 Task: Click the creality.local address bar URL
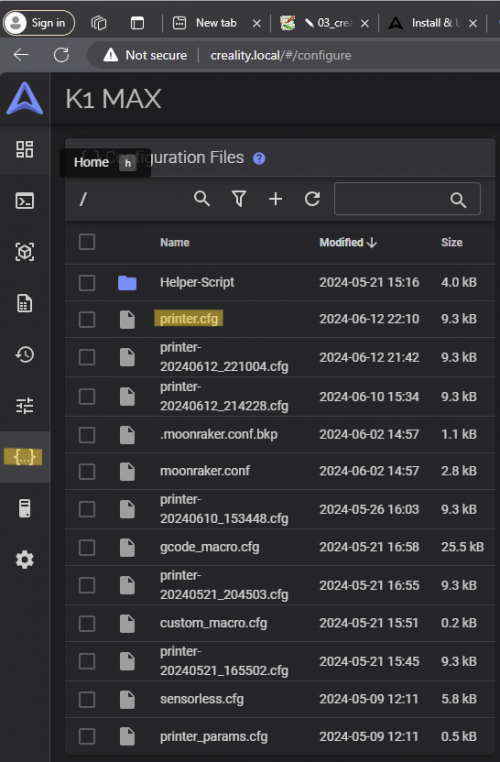tap(280, 55)
